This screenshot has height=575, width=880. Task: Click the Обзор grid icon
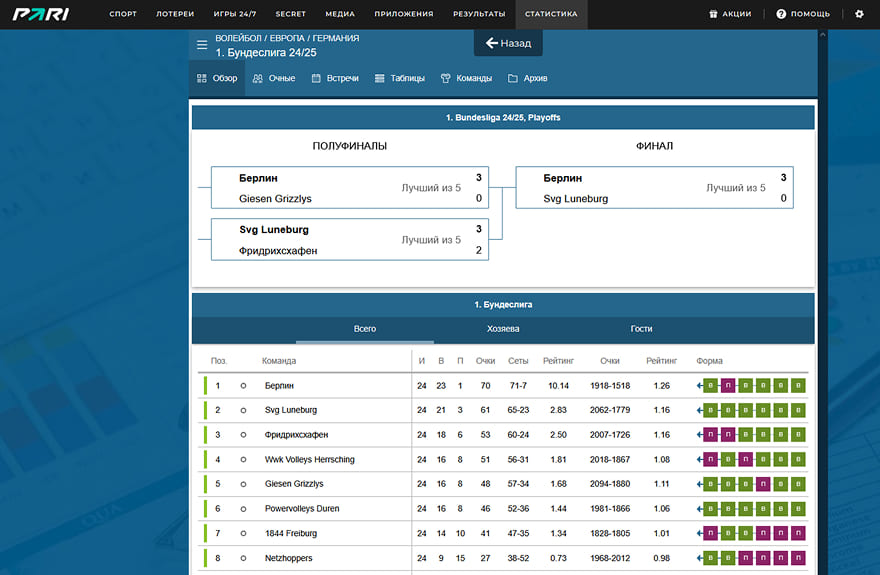coord(202,79)
